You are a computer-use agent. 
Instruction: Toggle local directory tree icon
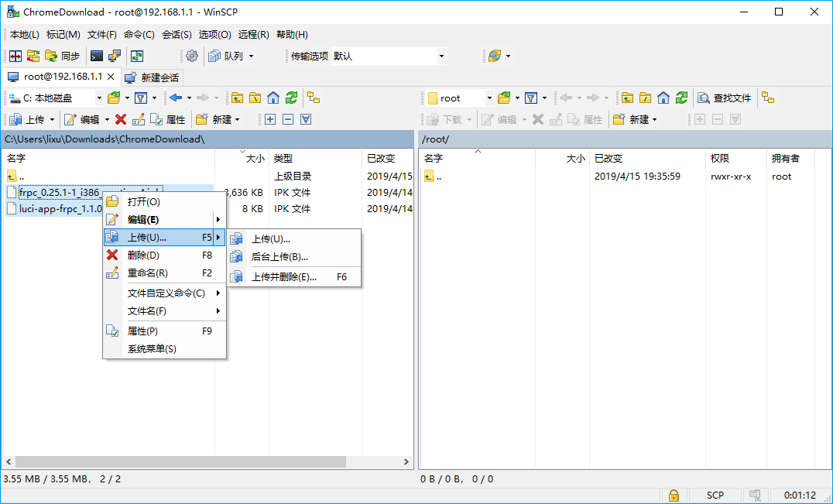pyautogui.click(x=314, y=98)
